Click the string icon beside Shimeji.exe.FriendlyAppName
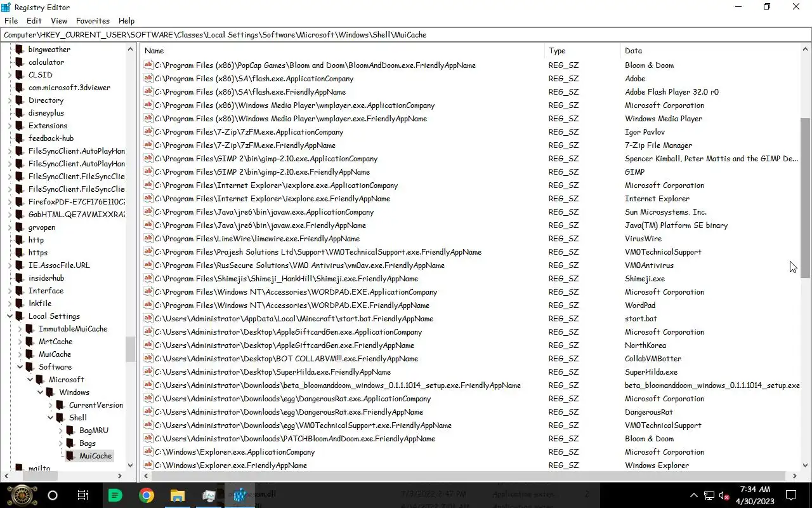The width and height of the screenshot is (812, 508). [x=148, y=278]
